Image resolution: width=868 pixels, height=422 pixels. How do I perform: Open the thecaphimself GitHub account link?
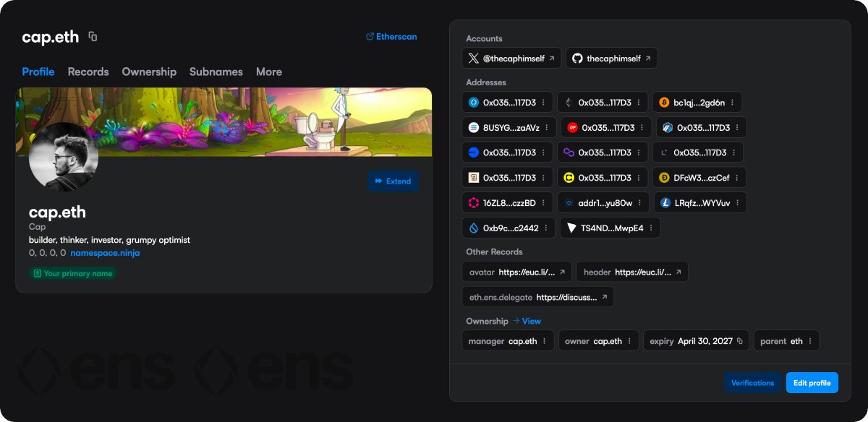click(612, 59)
